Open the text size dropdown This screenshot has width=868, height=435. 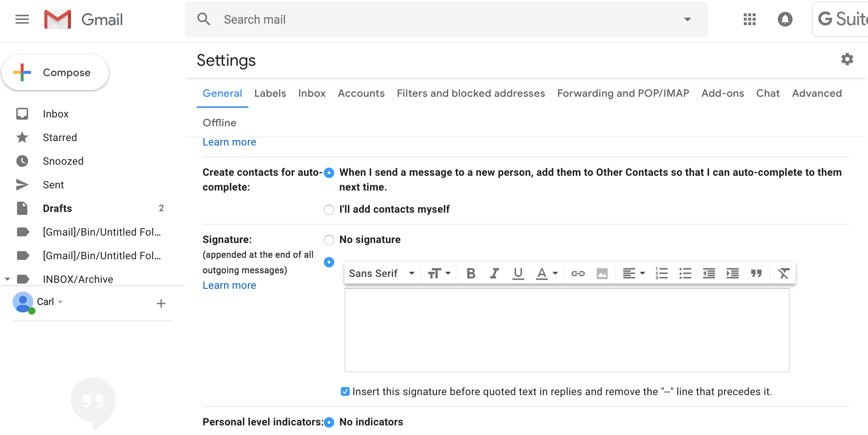439,273
